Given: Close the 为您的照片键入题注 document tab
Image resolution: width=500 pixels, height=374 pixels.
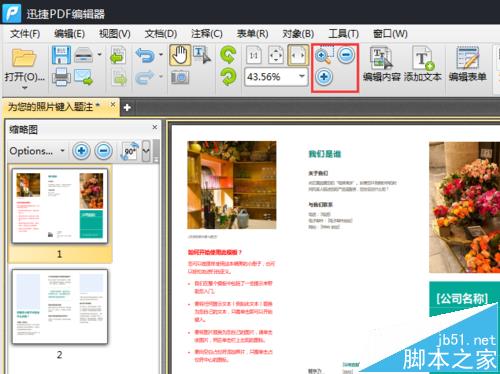Looking at the screenshot, I should tap(113, 104).
